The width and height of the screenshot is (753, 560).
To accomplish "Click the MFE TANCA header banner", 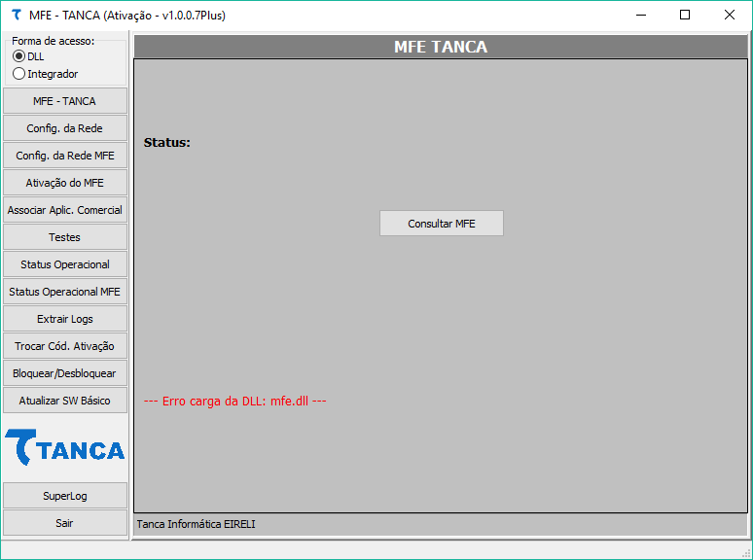I will (x=441, y=47).
